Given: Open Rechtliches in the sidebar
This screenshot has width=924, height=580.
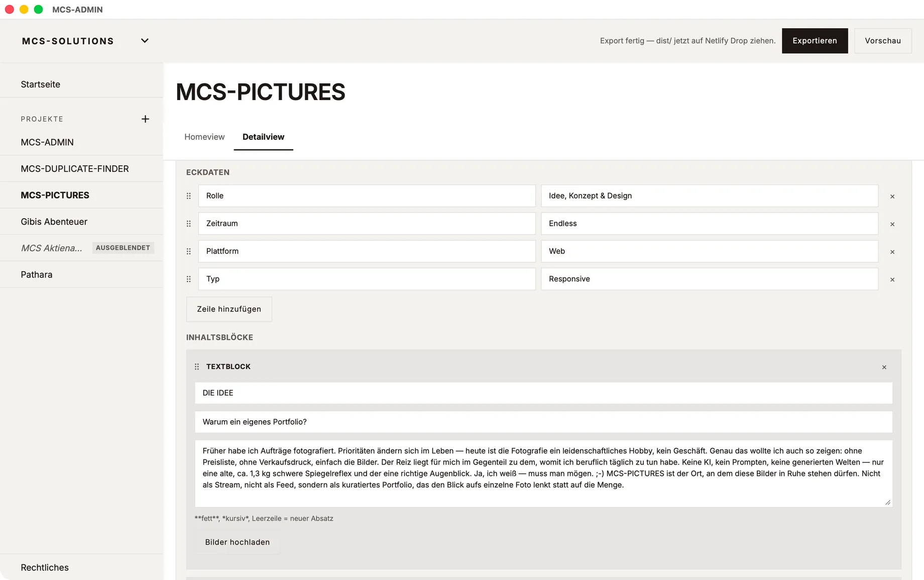Looking at the screenshot, I should (x=81, y=567).
